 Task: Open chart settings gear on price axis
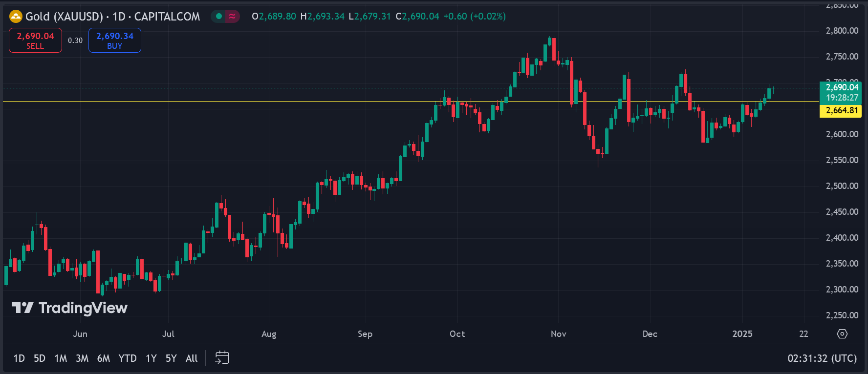(x=842, y=334)
